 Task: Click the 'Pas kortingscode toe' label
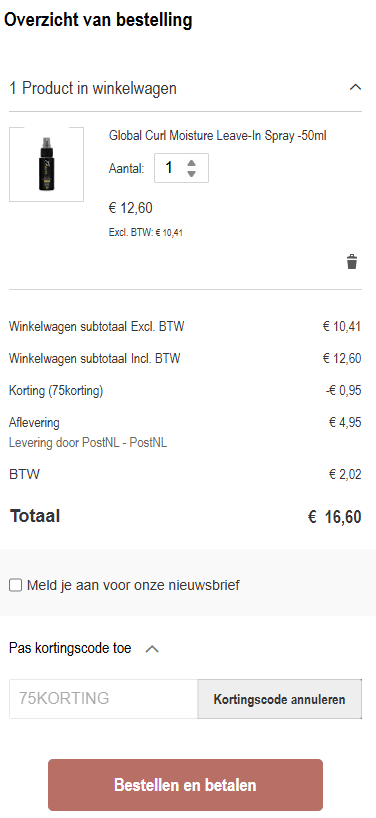[70, 648]
